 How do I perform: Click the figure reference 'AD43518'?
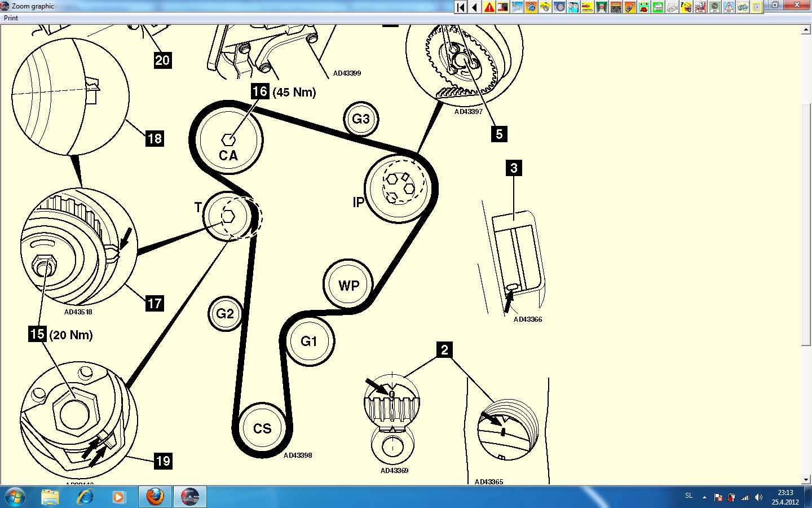[78, 312]
